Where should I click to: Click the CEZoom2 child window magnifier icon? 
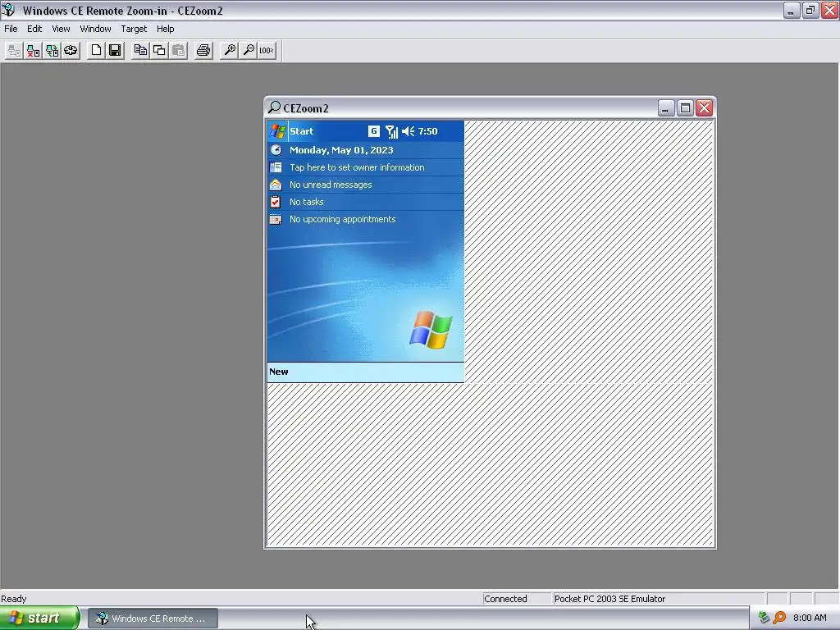(274, 107)
